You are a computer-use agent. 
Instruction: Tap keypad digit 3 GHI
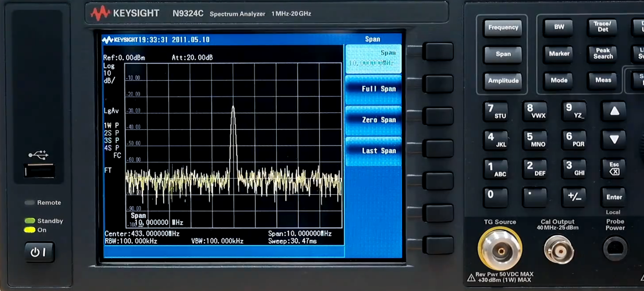575,169
